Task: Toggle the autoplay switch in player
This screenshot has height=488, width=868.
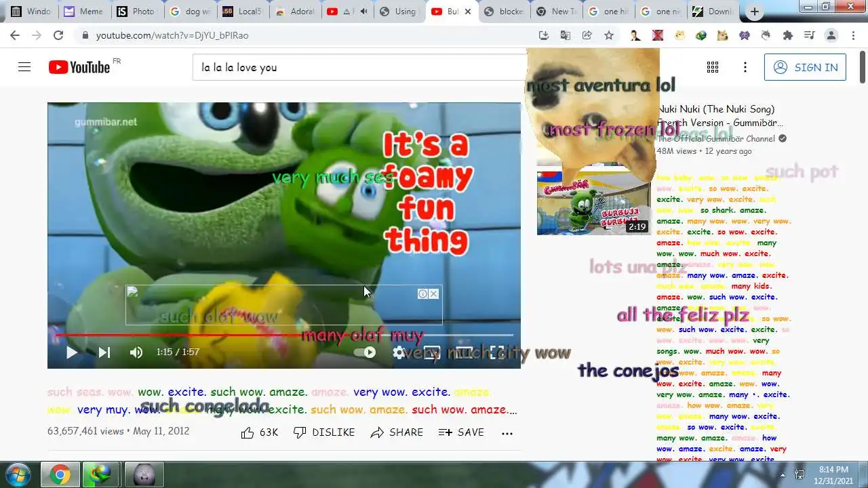Action: pos(365,352)
